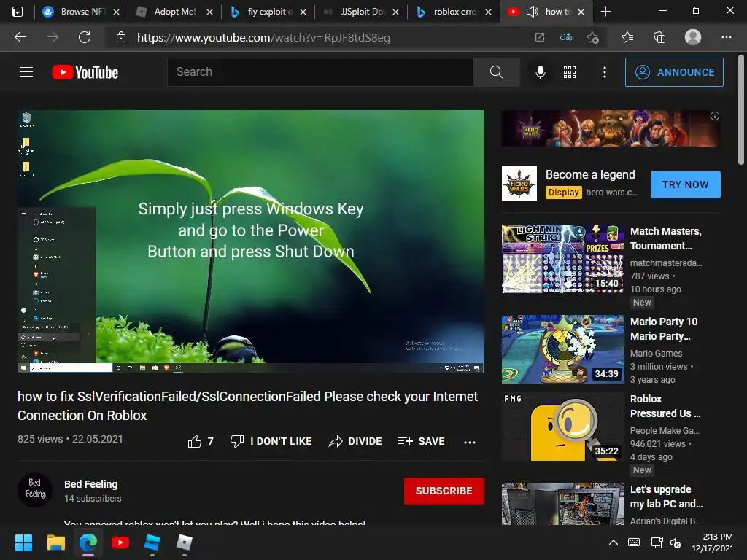The image size is (747, 560).
Task: Open the Roblox Pressured Us thumbnail
Action: point(563,426)
